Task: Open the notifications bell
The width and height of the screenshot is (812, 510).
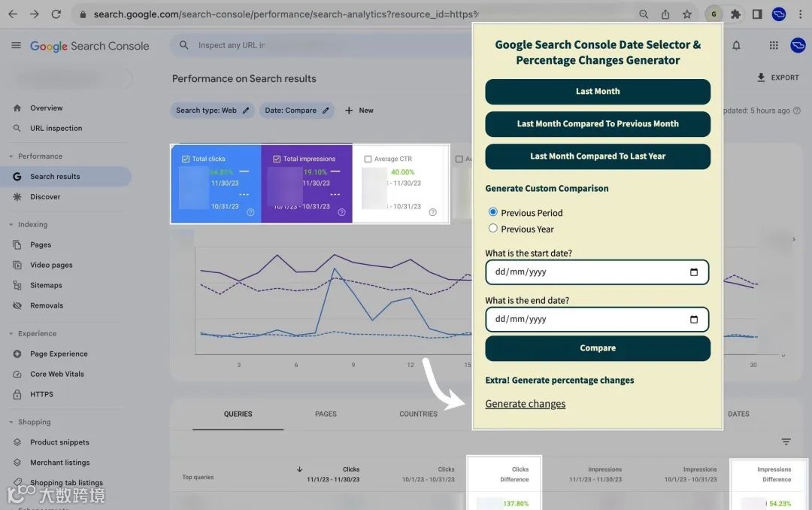Action: click(736, 46)
